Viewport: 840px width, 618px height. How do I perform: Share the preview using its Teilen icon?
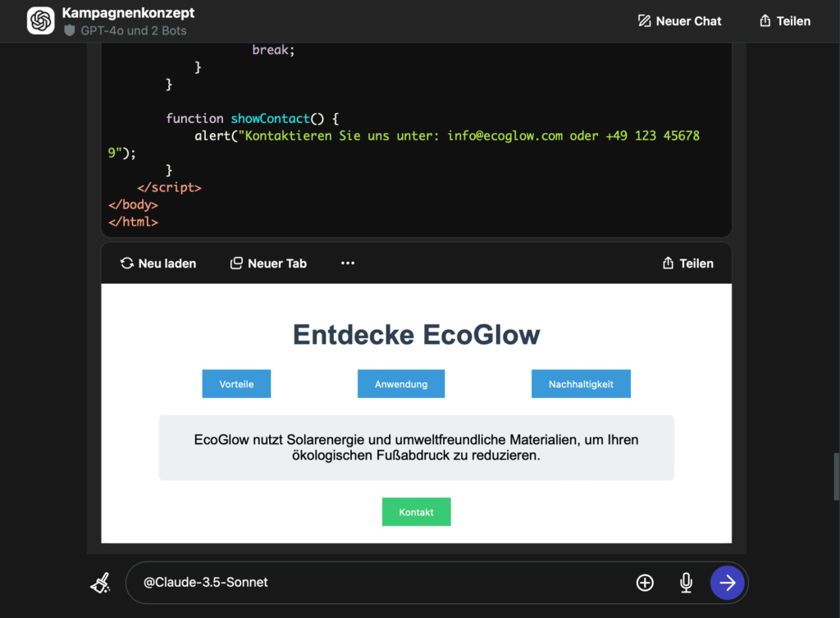click(687, 263)
